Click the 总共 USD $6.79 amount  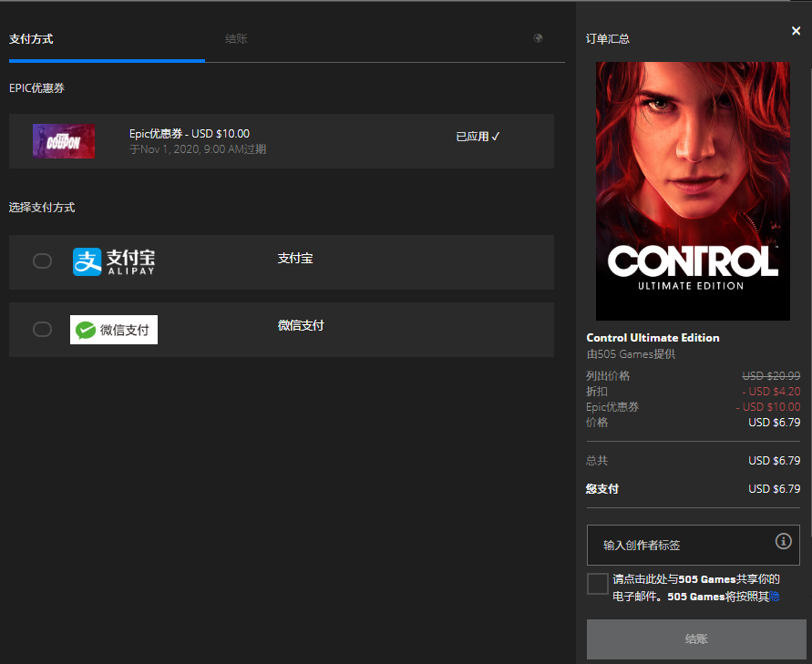click(x=775, y=461)
